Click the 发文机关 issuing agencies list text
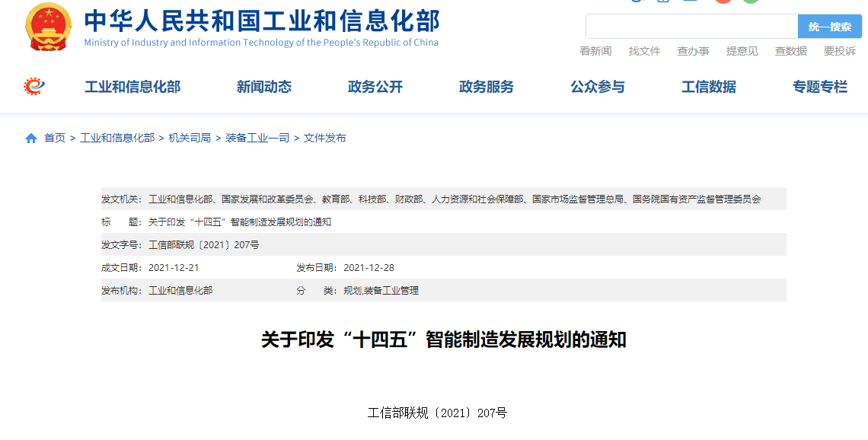Image resolution: width=868 pixels, height=440 pixels. point(455,199)
